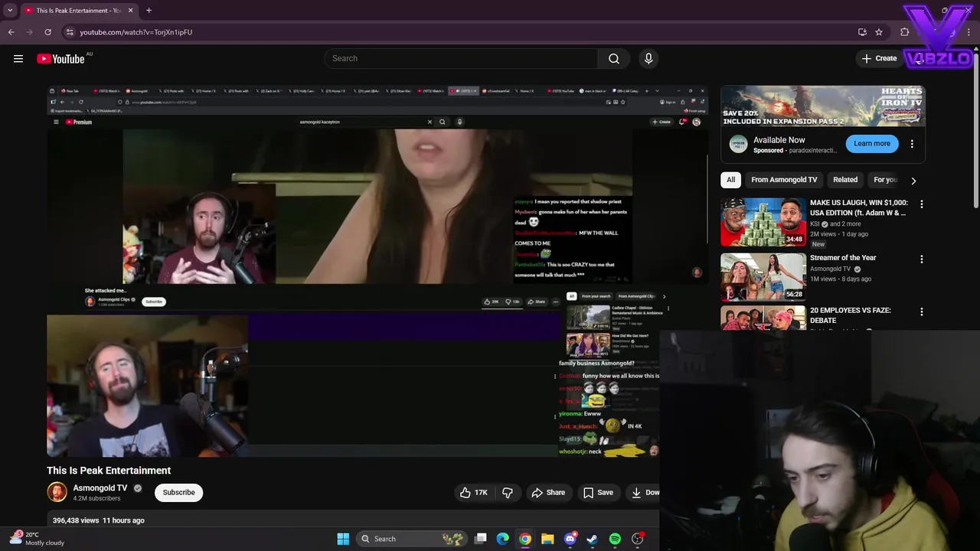980x551 pixels.
Task: Open Discord from the taskbar
Action: [570, 539]
